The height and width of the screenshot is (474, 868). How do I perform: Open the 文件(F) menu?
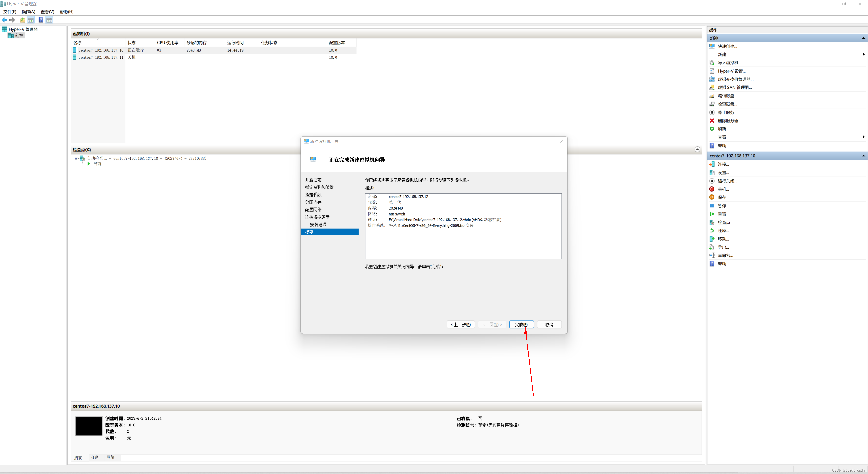point(10,12)
